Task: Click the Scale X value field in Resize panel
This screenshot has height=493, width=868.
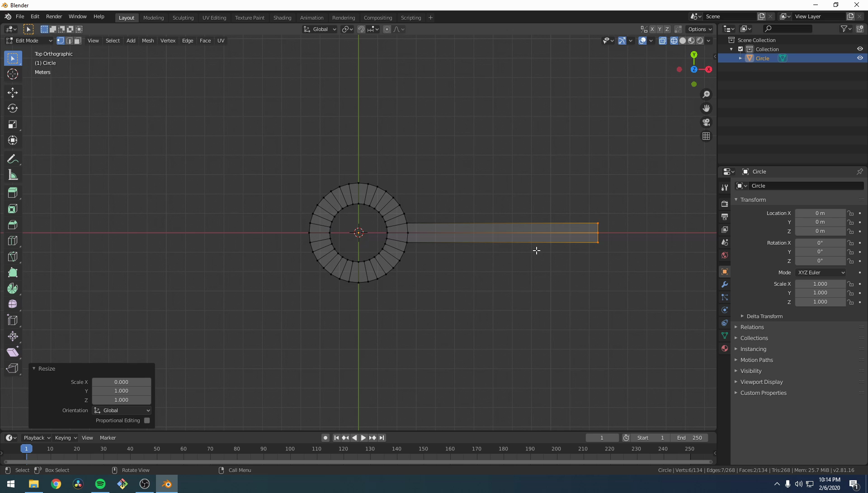Action: point(121,382)
